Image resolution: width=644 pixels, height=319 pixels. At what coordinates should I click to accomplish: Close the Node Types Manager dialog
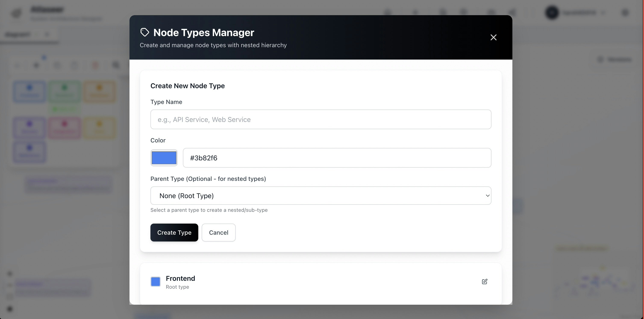pyautogui.click(x=493, y=37)
